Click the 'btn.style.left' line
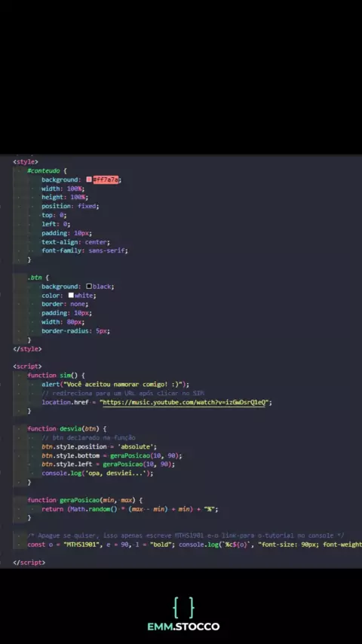This screenshot has width=362, height=644. 108,465
